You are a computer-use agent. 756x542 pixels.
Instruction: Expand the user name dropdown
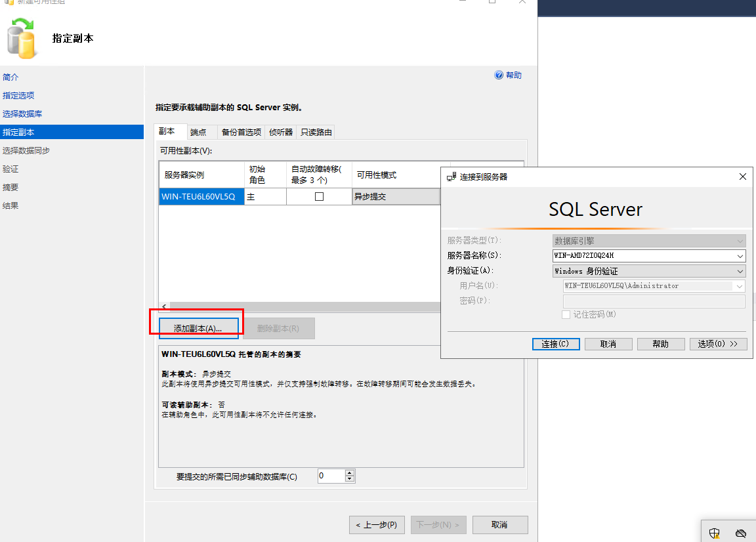pos(739,286)
